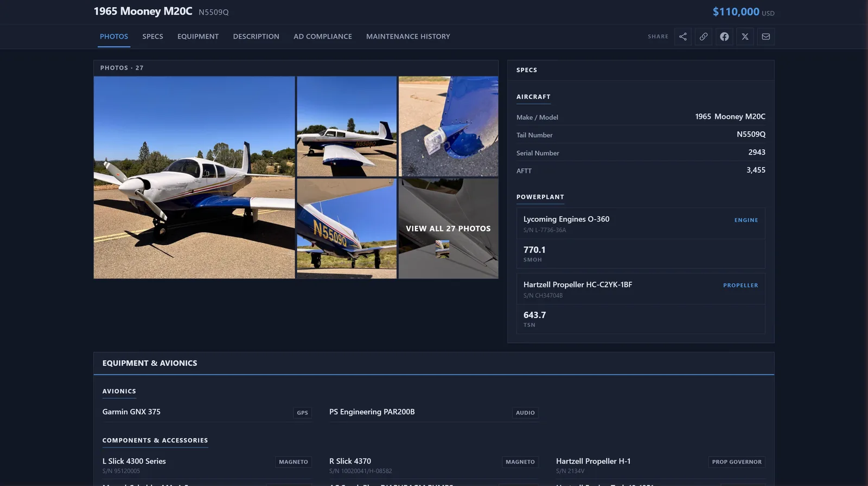This screenshot has width=868, height=486.
Task: Click the Photos · 27 header
Action: (x=122, y=68)
